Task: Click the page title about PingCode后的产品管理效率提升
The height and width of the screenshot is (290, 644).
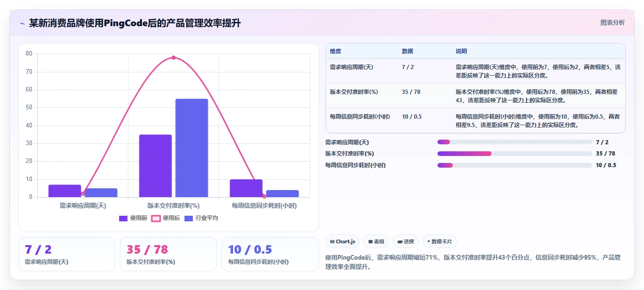Action: tap(135, 23)
